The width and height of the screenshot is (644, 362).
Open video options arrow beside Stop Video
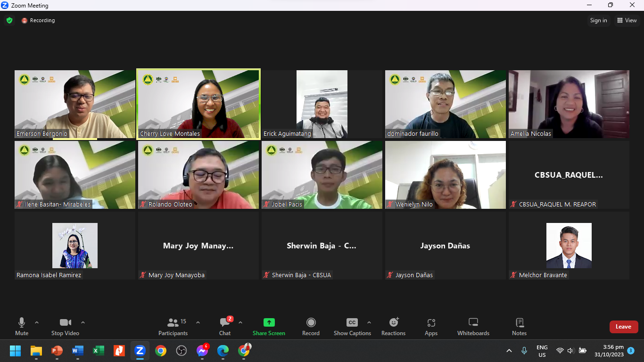pos(83,323)
